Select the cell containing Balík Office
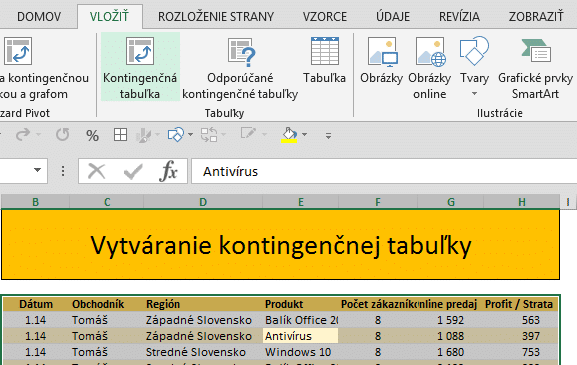 point(301,320)
